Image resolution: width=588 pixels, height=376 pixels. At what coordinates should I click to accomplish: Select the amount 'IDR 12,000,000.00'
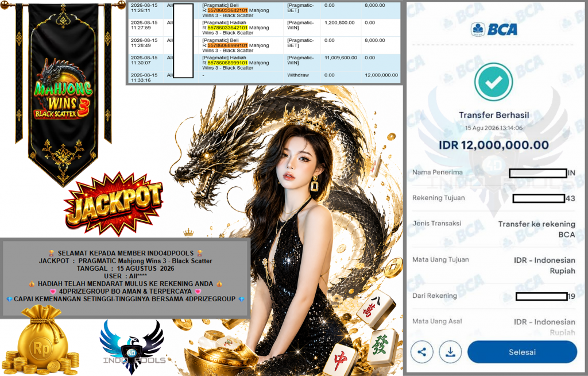(494, 145)
